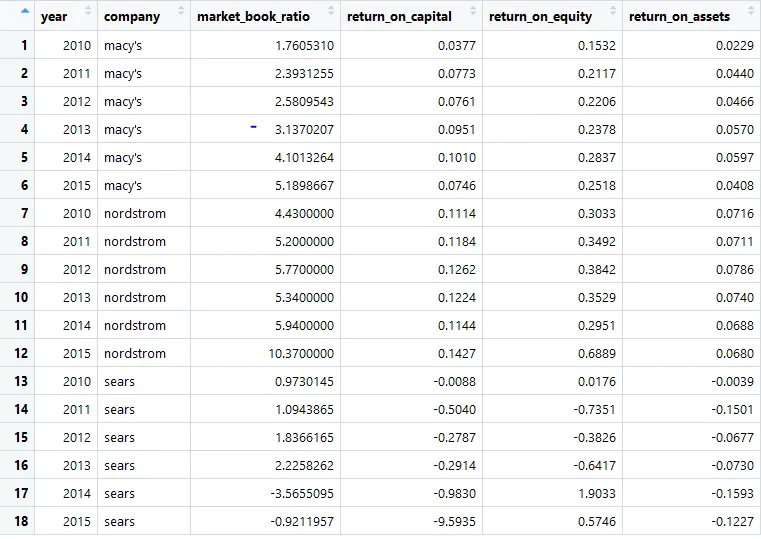Click the market_book_ratio value 2.2258262
Image resolution: width=761 pixels, height=539 pixels.
coord(304,466)
